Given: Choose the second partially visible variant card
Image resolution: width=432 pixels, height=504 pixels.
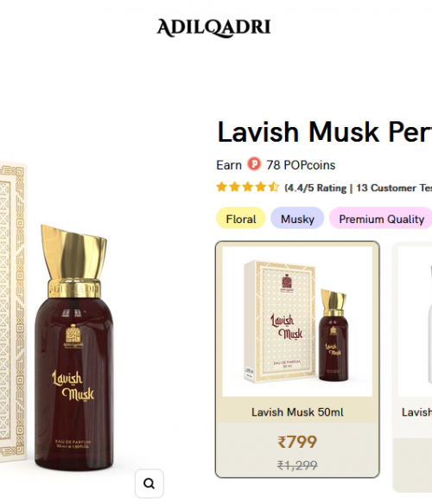Looking at the screenshot, I should click(413, 367).
